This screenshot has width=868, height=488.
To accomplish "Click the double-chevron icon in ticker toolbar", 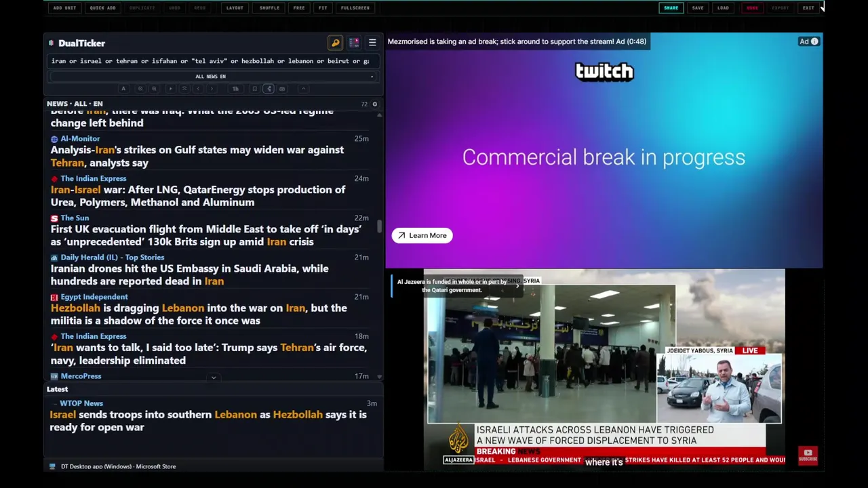I will coord(184,89).
